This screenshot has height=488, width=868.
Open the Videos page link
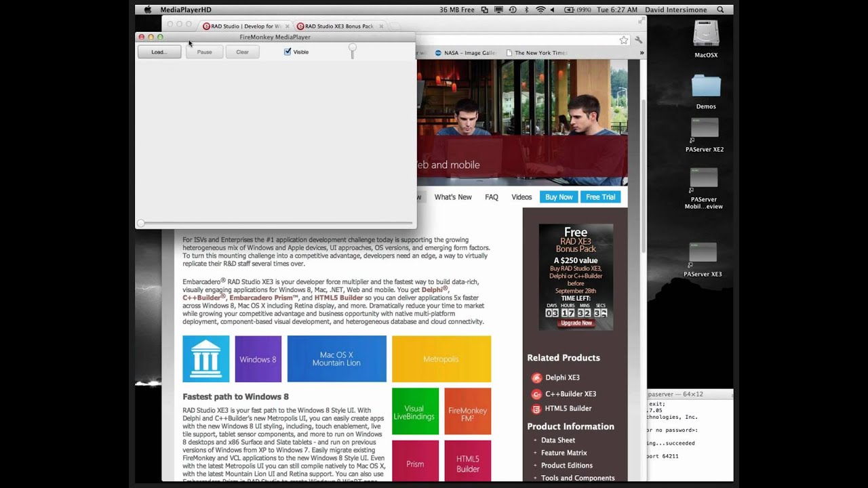521,197
